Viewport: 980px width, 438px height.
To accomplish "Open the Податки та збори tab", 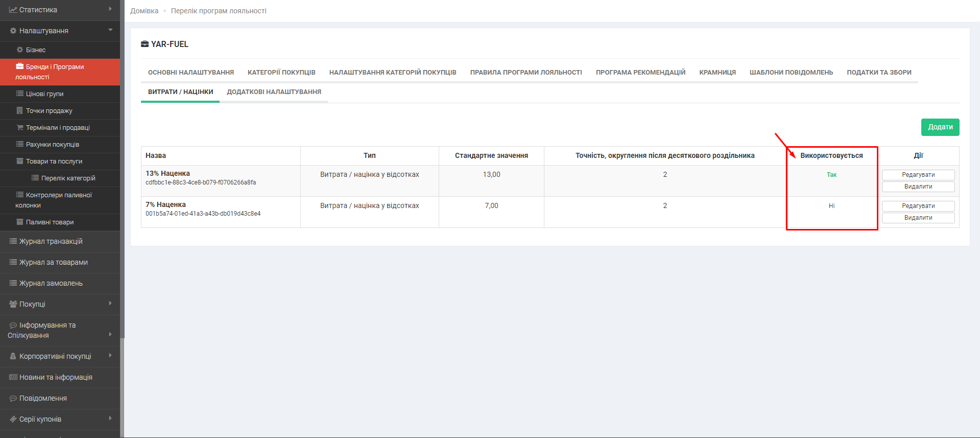I will (878, 73).
